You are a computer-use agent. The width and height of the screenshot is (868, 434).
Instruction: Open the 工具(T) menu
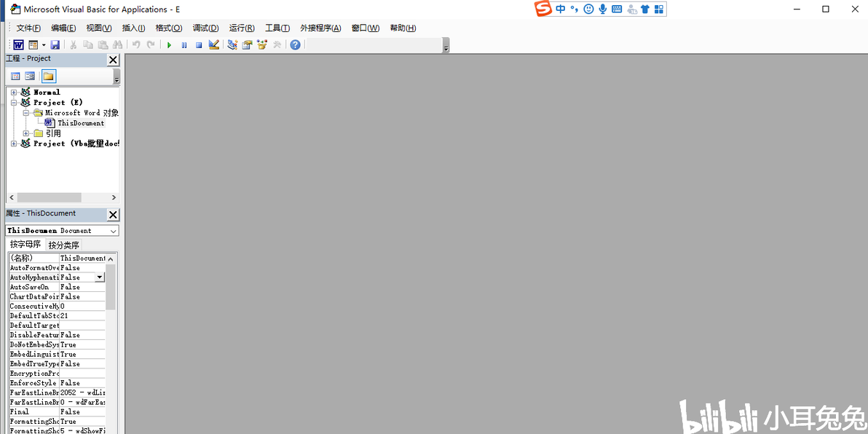tap(277, 28)
